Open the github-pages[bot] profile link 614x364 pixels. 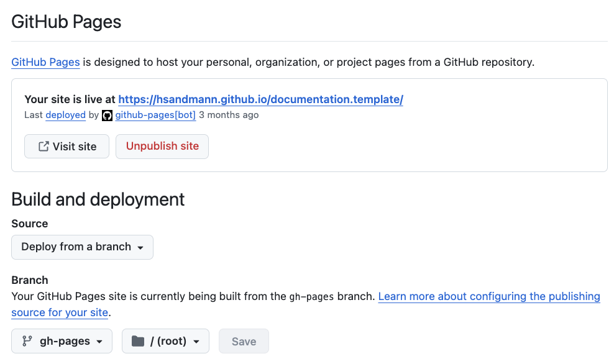pos(155,115)
